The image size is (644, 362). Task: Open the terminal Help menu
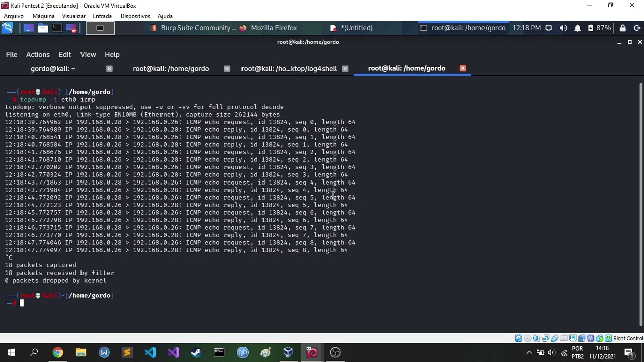tap(112, 54)
